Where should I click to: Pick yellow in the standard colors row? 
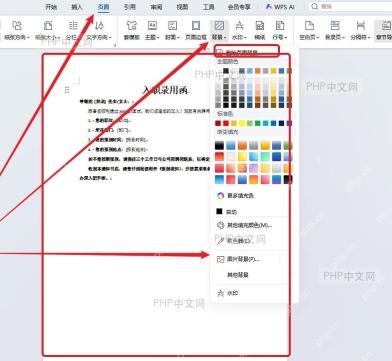(242, 123)
